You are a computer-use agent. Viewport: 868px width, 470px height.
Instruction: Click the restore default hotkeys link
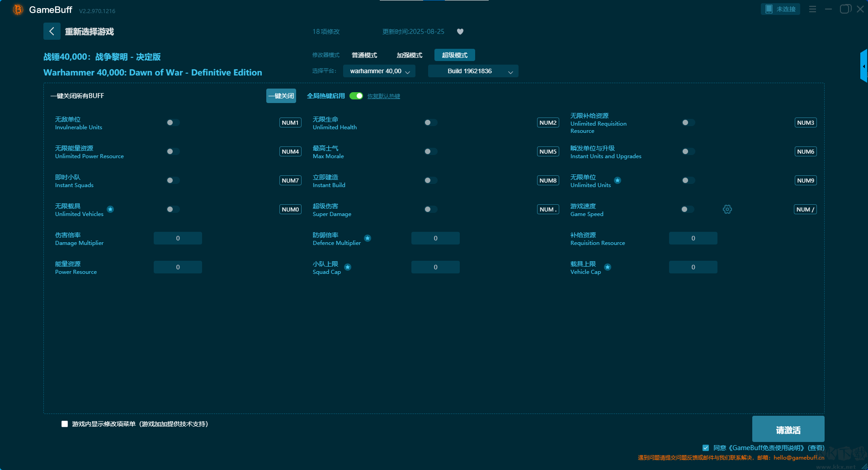(x=383, y=96)
